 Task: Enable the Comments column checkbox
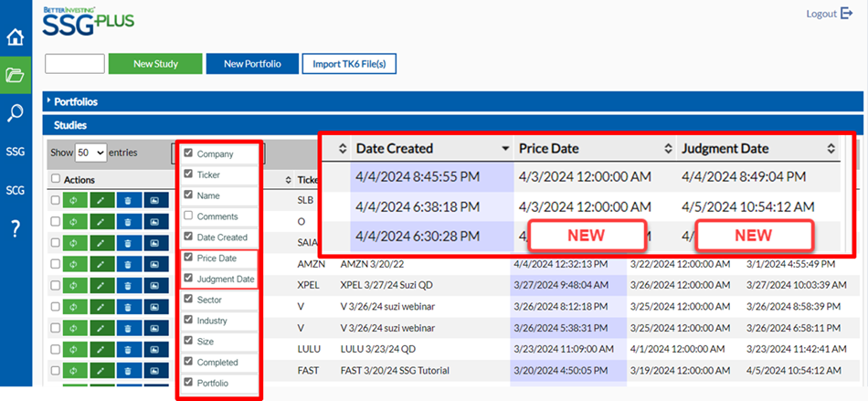point(188,216)
